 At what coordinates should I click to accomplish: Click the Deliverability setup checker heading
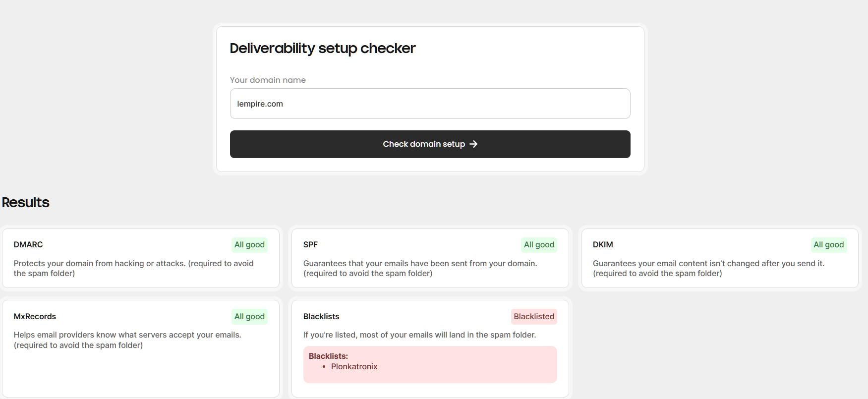pos(322,49)
